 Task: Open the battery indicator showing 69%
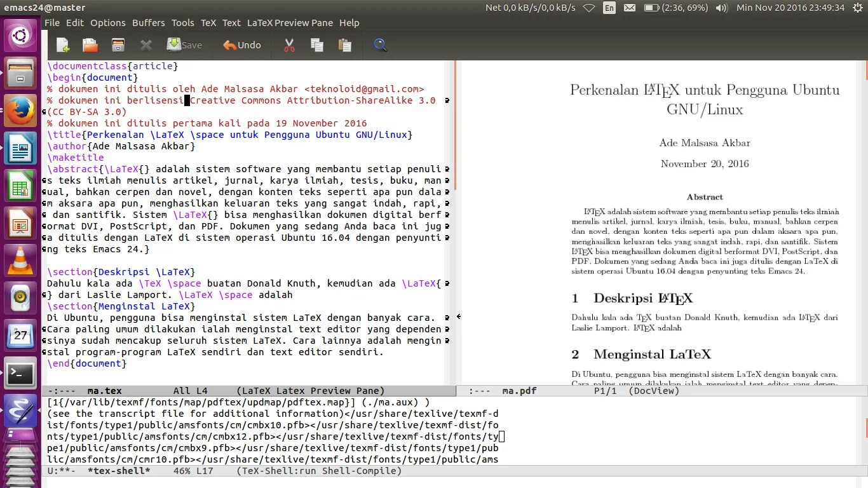click(x=675, y=8)
